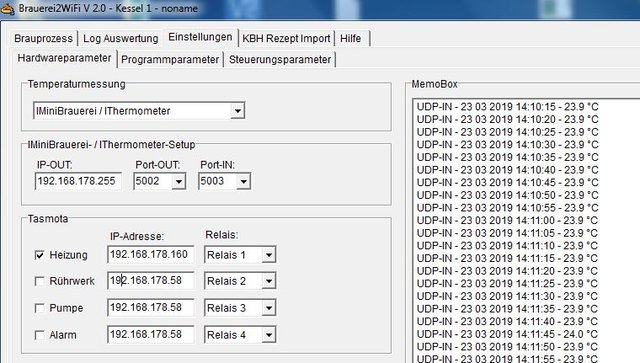Click into the IP-OUT address field
640x363 pixels.
click(78, 181)
